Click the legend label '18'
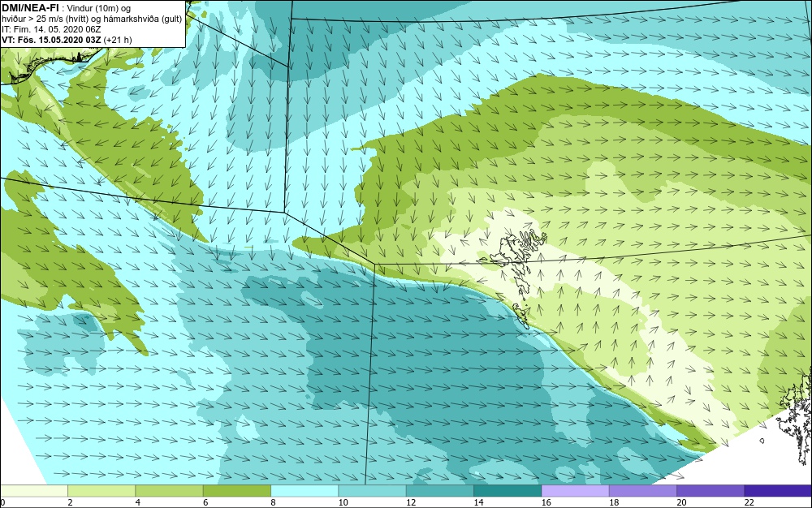The width and height of the screenshot is (812, 508). [x=614, y=502]
